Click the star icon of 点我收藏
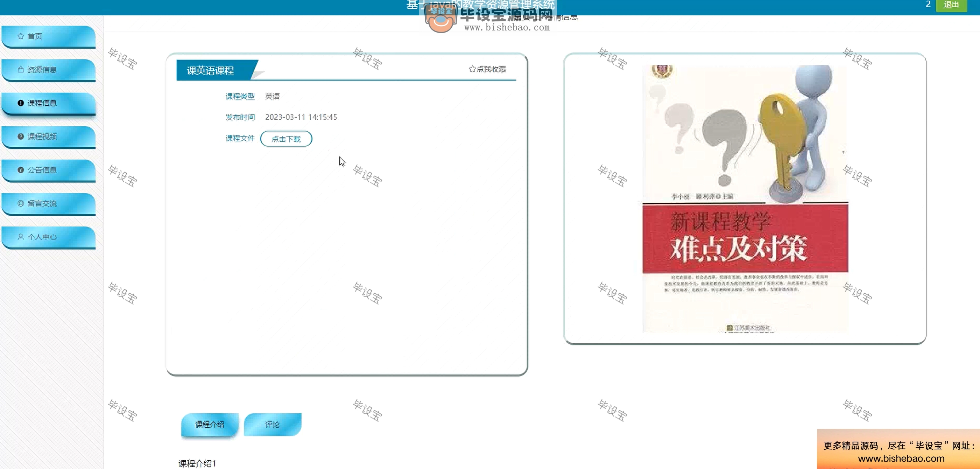 [x=472, y=69]
